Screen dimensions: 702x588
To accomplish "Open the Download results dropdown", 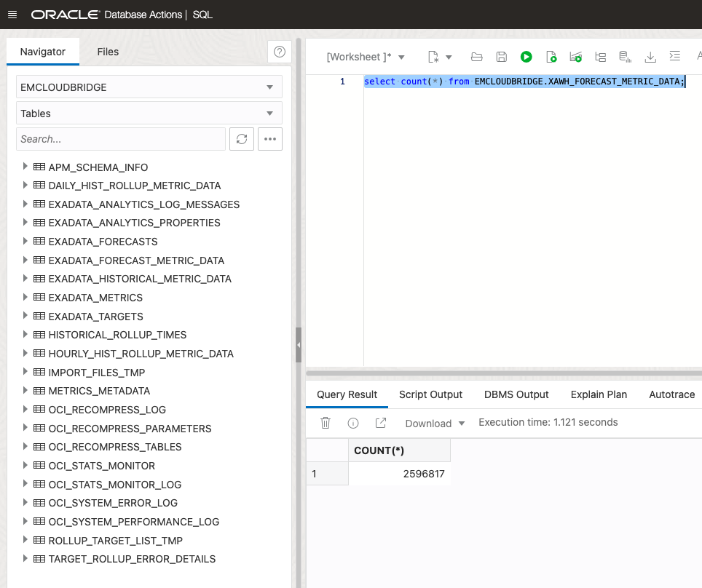I will tap(435, 424).
